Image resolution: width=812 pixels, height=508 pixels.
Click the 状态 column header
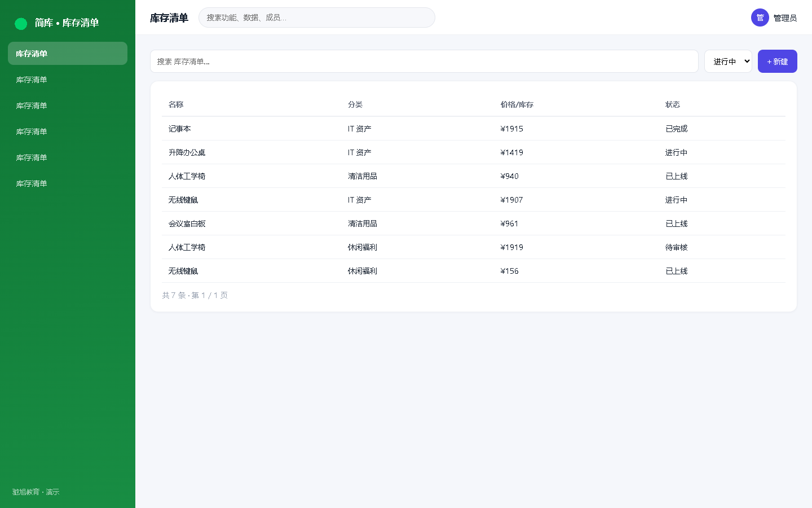673,104
